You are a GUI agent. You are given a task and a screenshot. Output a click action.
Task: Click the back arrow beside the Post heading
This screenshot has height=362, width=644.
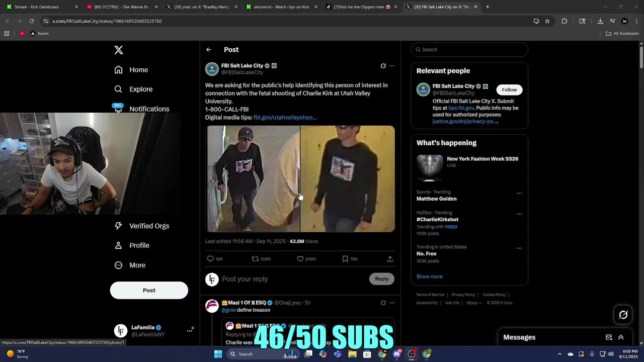pos(209,50)
